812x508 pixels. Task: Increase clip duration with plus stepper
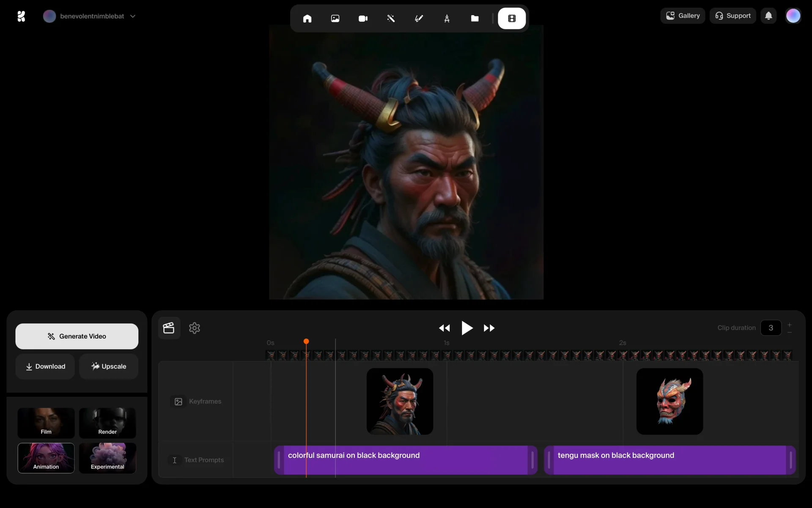789,325
